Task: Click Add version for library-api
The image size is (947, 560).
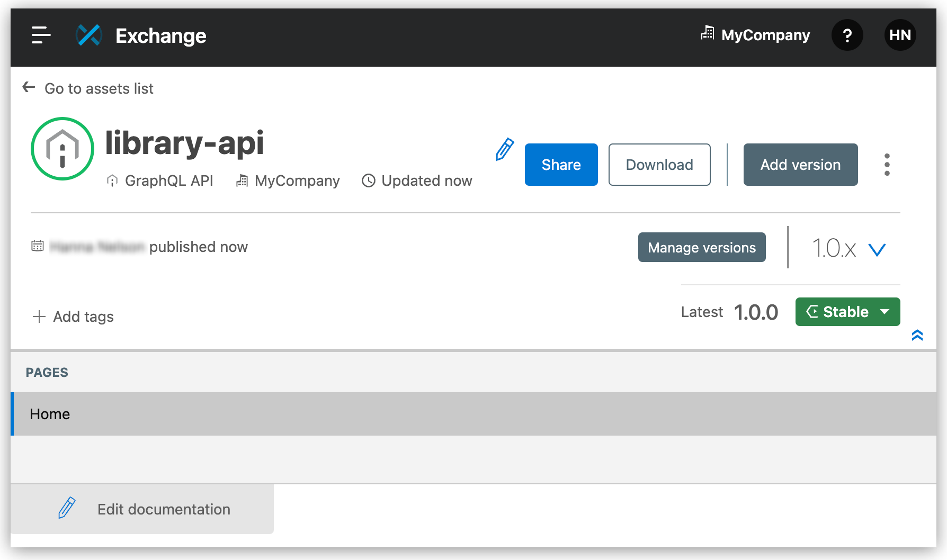Action: [x=800, y=165]
